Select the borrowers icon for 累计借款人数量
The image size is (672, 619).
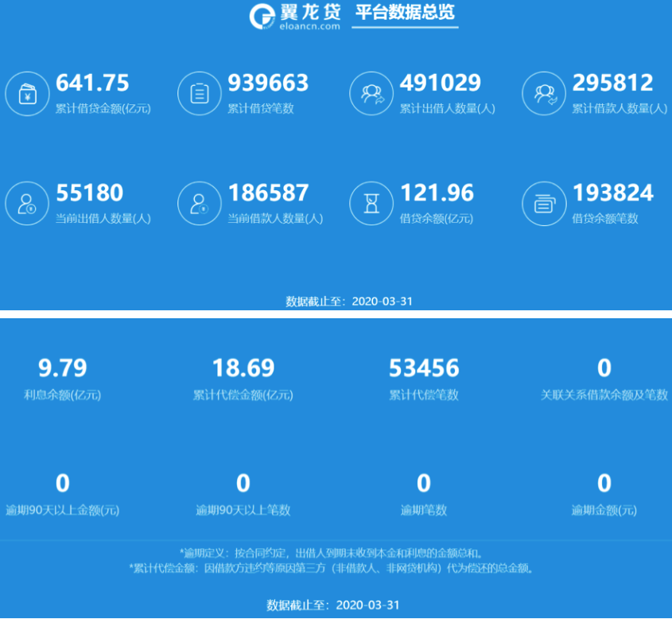click(544, 94)
